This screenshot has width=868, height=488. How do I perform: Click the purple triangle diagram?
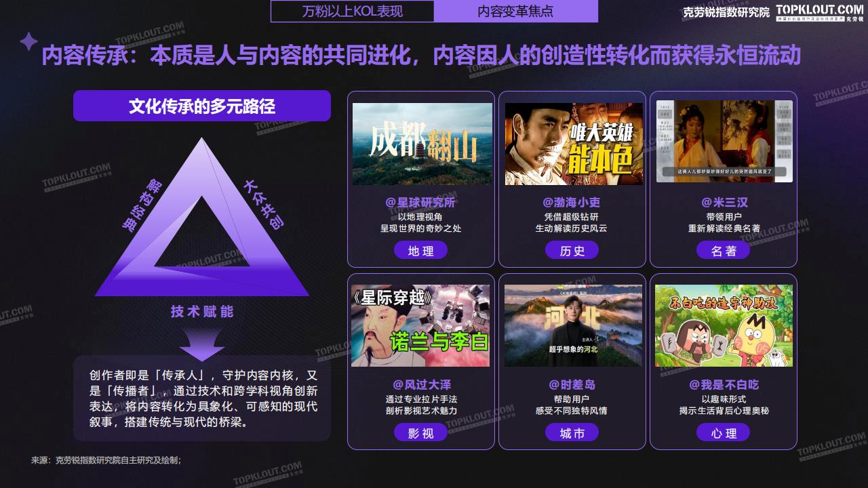[202, 217]
